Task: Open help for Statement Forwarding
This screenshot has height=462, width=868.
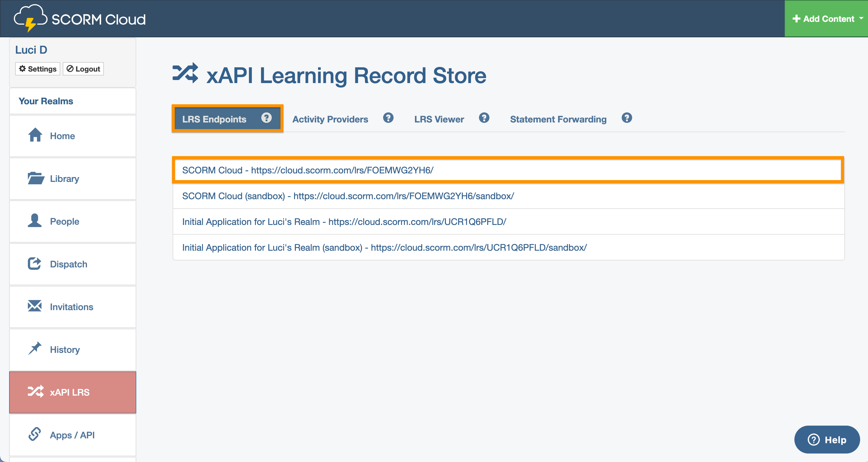Action: pyautogui.click(x=626, y=118)
